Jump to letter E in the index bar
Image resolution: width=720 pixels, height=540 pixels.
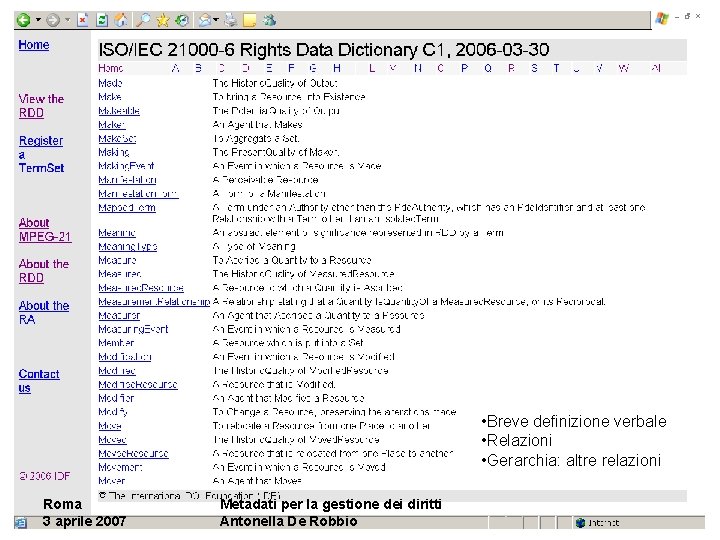(269, 68)
